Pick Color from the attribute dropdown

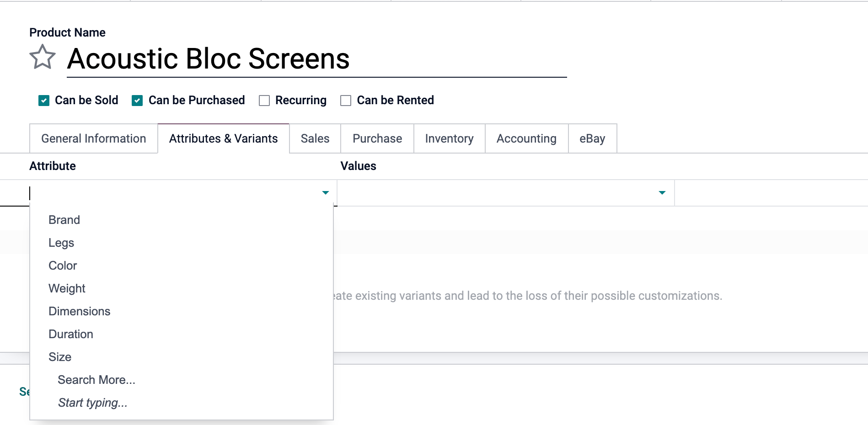tap(63, 266)
